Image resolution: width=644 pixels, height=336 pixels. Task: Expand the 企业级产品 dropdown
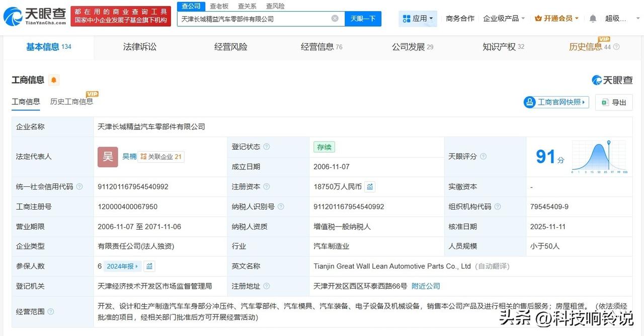[x=504, y=19]
